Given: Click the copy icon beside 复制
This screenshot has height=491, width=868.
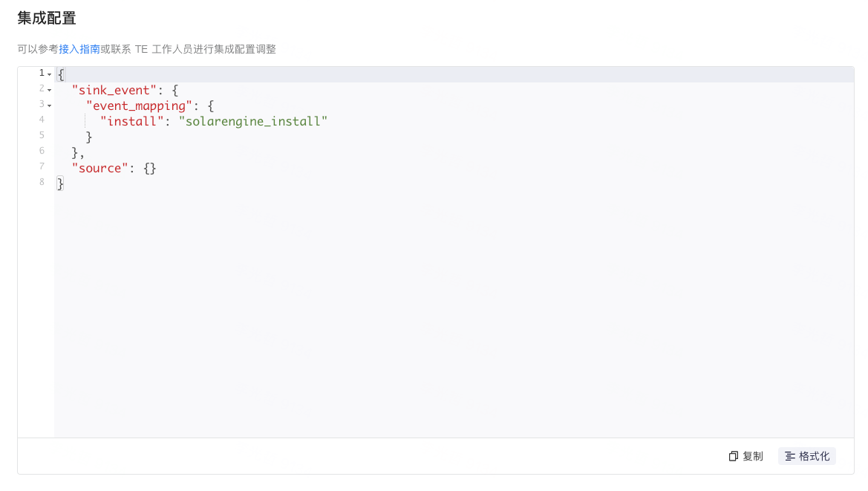Looking at the screenshot, I should pos(734,456).
